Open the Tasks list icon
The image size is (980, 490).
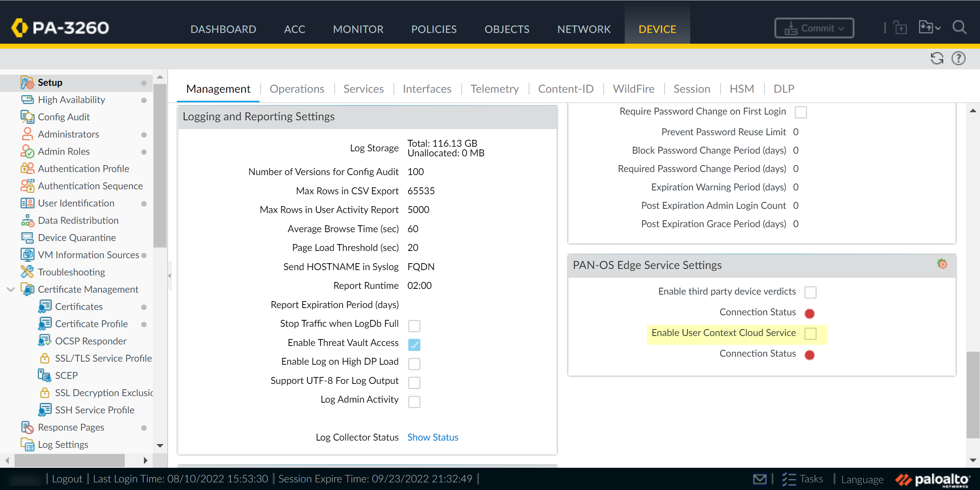[789, 479]
